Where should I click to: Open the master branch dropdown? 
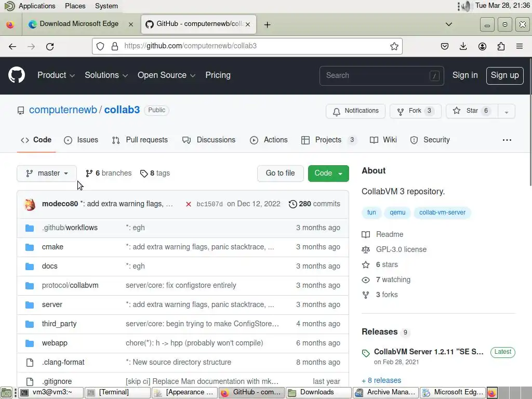(x=47, y=174)
